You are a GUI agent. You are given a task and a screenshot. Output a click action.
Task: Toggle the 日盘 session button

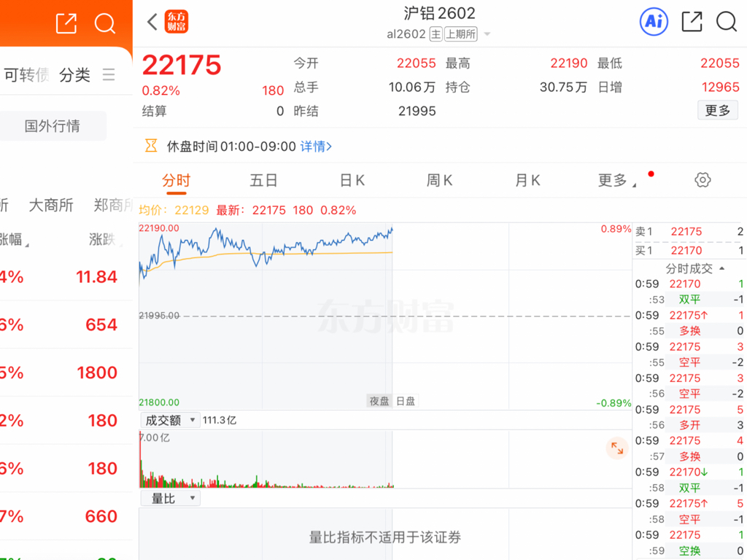tap(406, 401)
